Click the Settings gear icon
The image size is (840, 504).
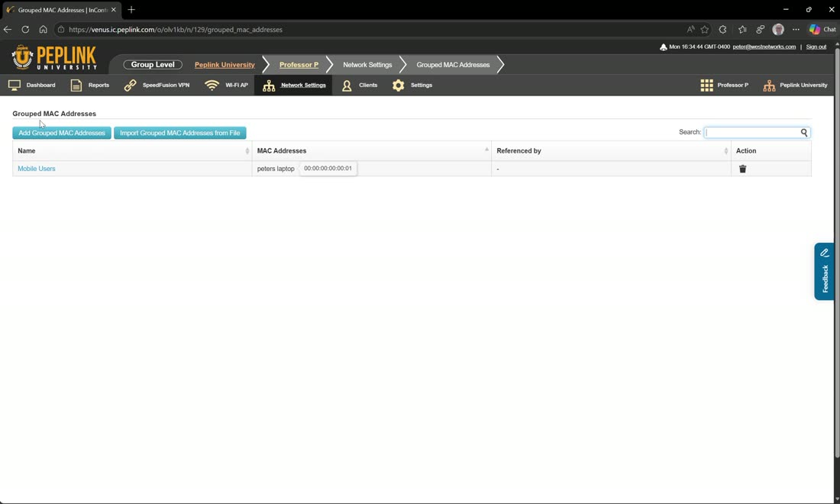pos(398,86)
